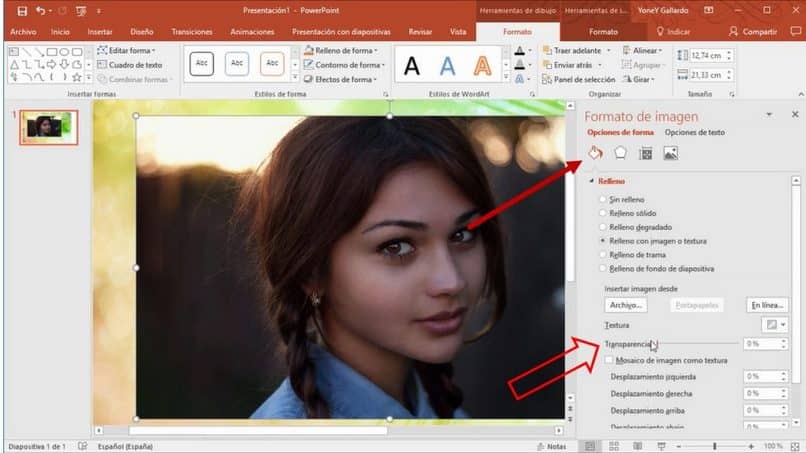Image resolution: width=806 pixels, height=453 pixels.
Task: Switch to reading view icon
Action: (x=637, y=446)
